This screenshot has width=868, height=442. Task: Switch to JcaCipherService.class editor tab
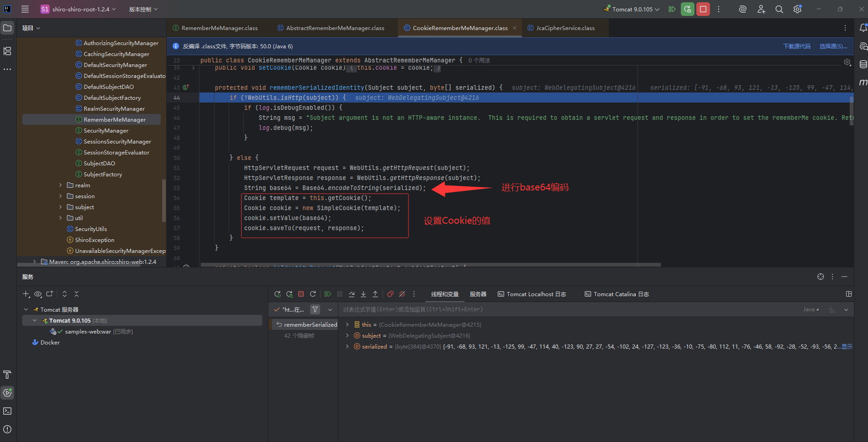pos(565,28)
